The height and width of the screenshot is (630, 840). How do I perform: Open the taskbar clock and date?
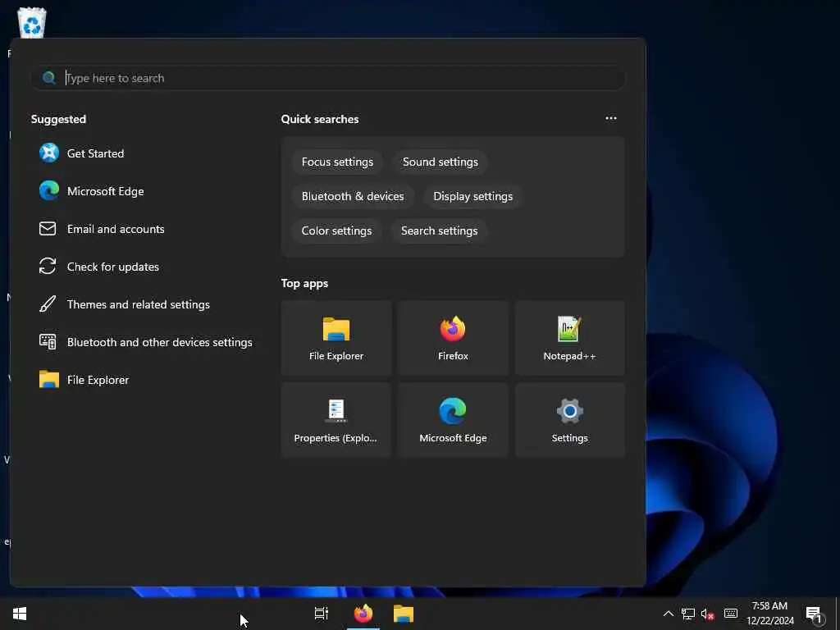pos(769,614)
